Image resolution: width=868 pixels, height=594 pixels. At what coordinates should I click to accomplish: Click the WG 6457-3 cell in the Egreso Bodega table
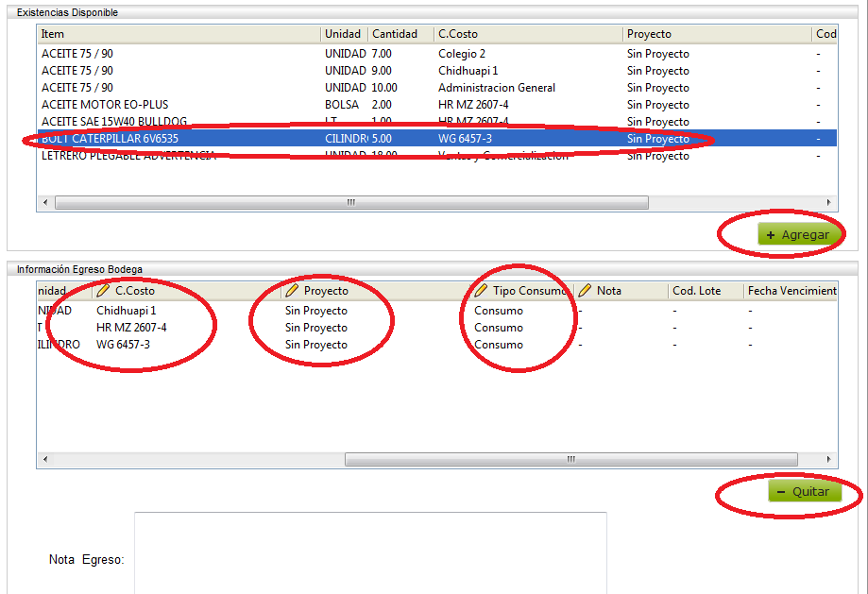pos(123,345)
